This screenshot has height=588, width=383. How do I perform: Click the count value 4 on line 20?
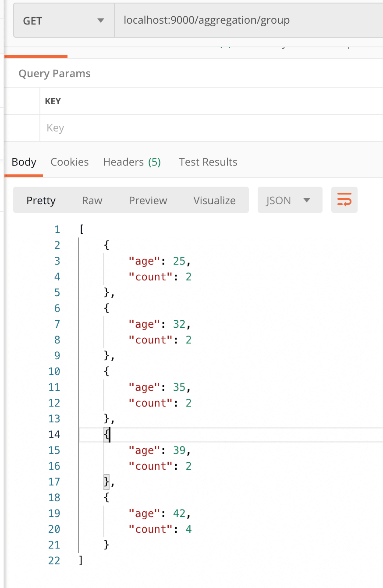coord(188,529)
